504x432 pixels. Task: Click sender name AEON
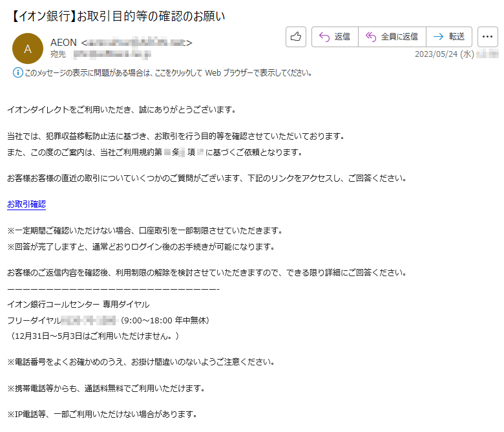tap(63, 43)
